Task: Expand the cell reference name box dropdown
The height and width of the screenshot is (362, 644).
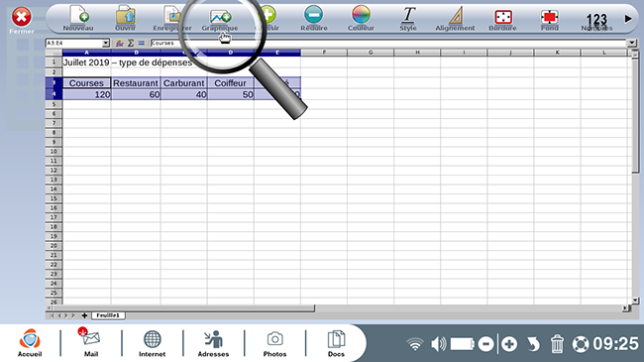Action: pos(106,44)
